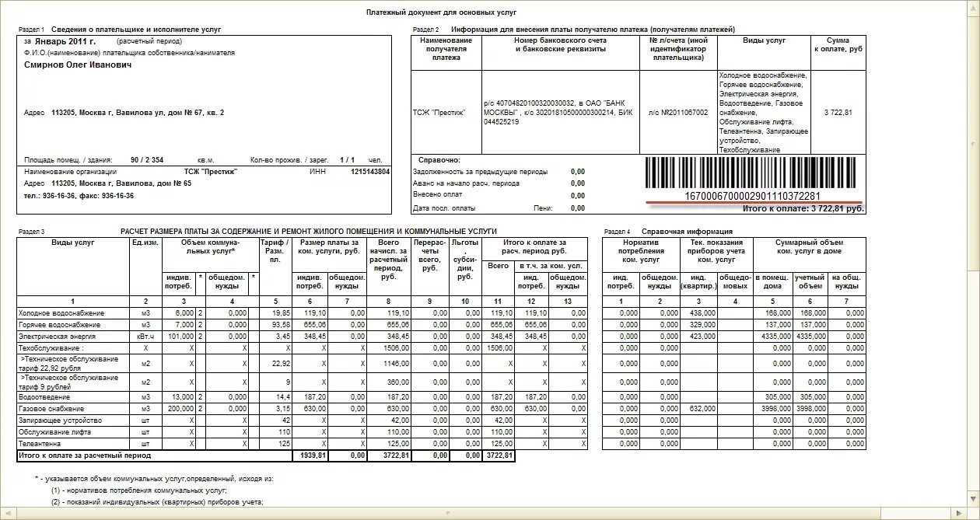Click the amount '3 722,81' in the 'Сумма к оплате' column

click(x=838, y=113)
